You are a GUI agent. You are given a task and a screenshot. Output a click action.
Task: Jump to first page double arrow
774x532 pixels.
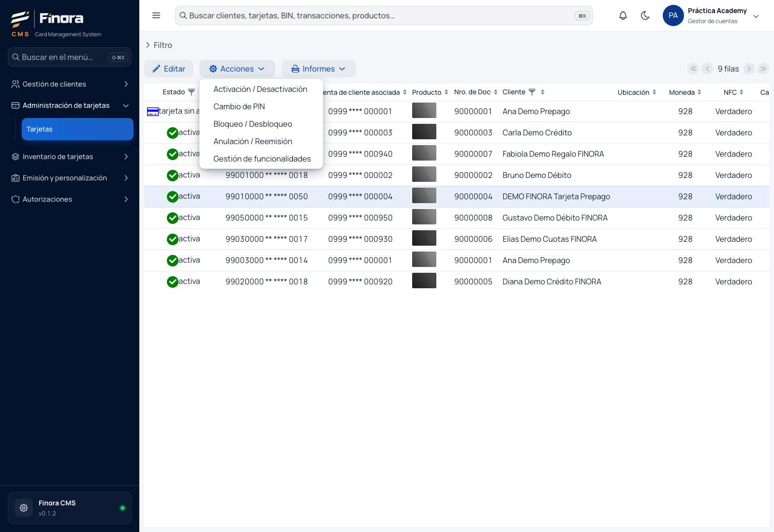pos(693,69)
